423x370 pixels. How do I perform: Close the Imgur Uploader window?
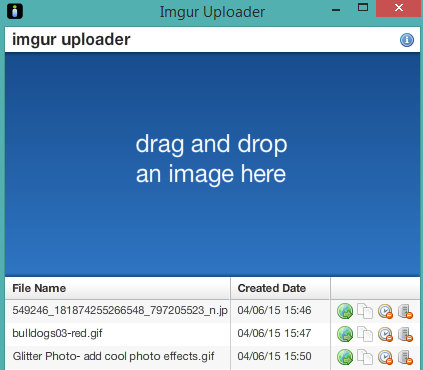tap(399, 8)
